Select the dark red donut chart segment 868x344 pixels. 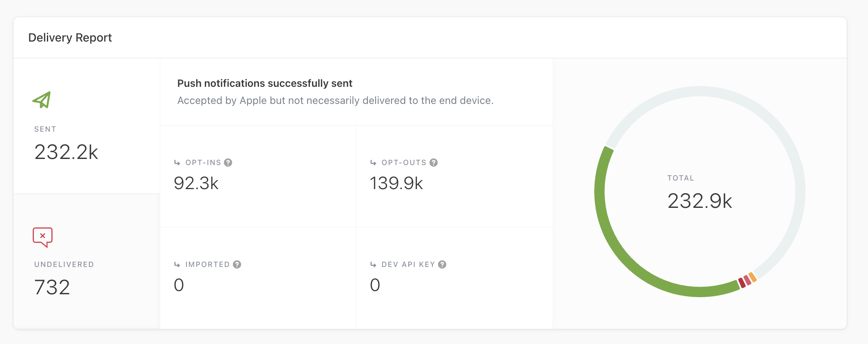742,283
